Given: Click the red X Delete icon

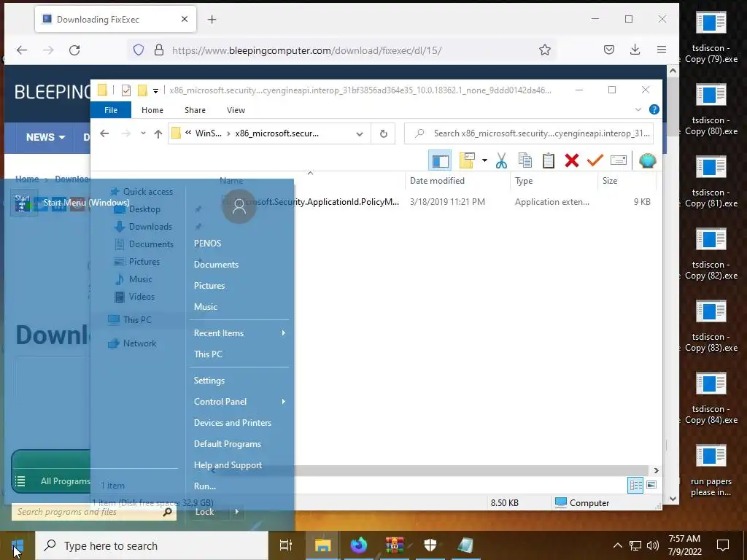Looking at the screenshot, I should [x=572, y=160].
